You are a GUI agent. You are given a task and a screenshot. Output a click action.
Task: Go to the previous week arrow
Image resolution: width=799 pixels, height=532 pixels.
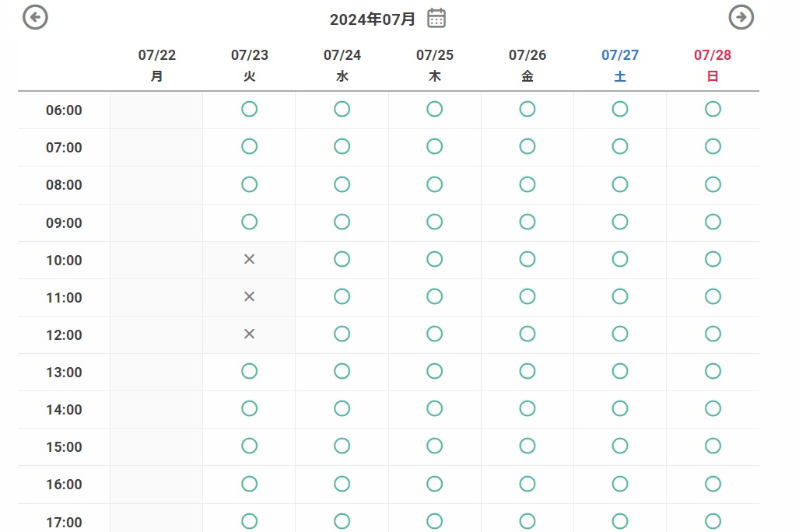[x=35, y=17]
